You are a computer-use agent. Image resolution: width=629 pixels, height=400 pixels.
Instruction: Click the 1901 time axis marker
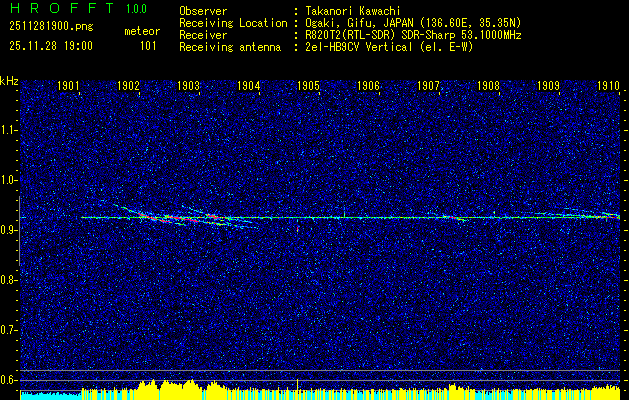click(68, 85)
